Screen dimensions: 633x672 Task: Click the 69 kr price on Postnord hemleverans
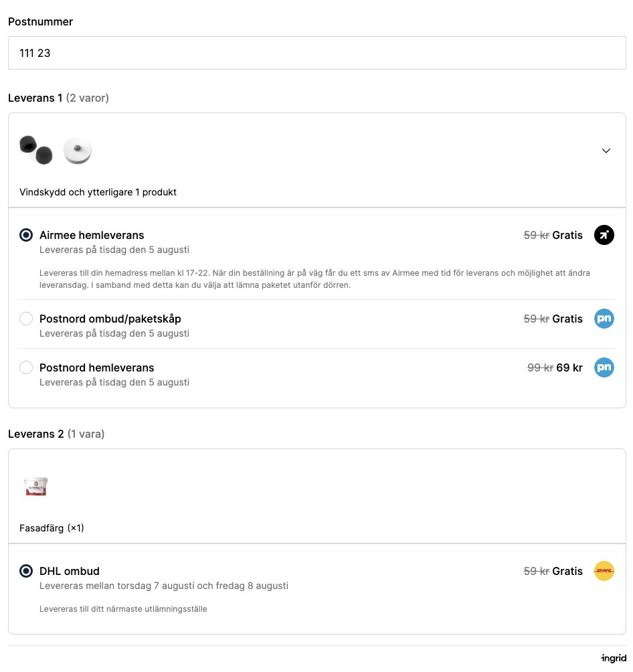[x=569, y=367]
